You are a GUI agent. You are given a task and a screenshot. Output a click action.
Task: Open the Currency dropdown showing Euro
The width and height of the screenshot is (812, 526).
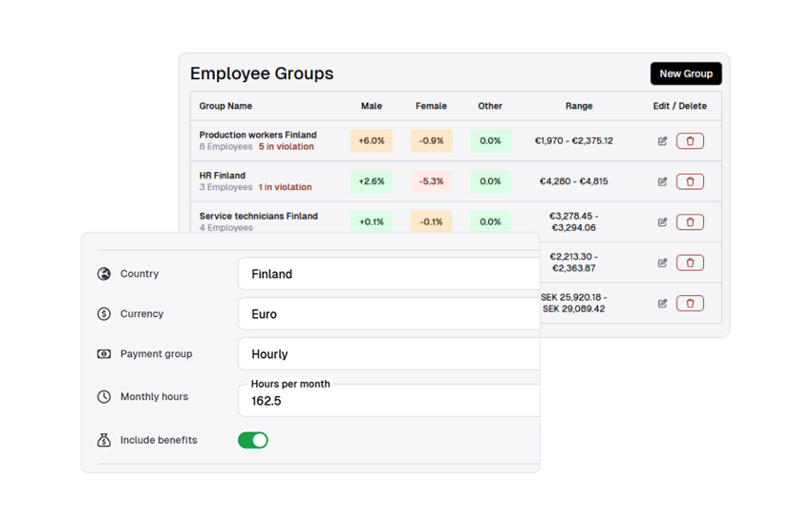coord(389,314)
